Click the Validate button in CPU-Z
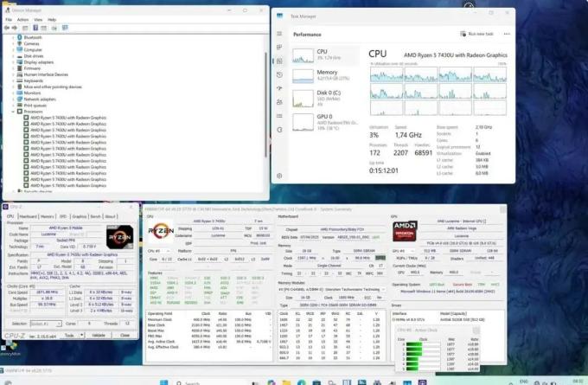This screenshot has width=588, height=385. click(x=99, y=335)
